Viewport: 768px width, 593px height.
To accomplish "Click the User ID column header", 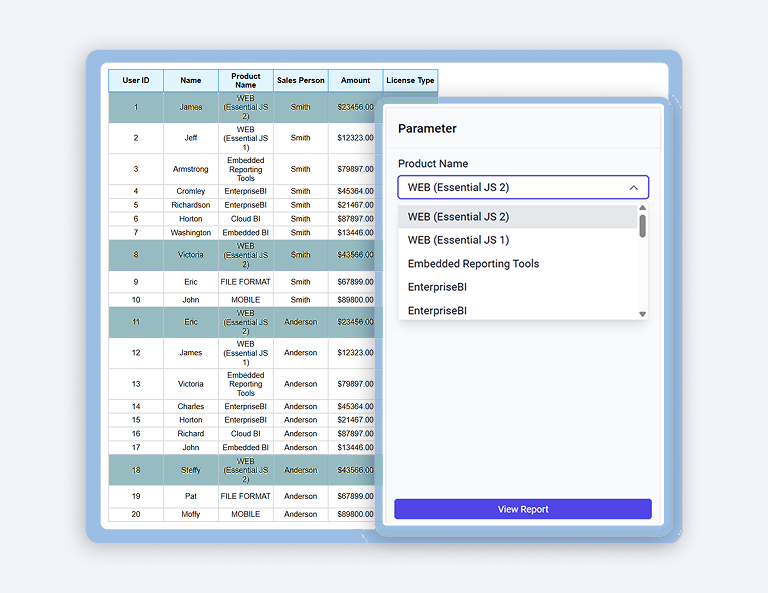I will click(x=136, y=80).
